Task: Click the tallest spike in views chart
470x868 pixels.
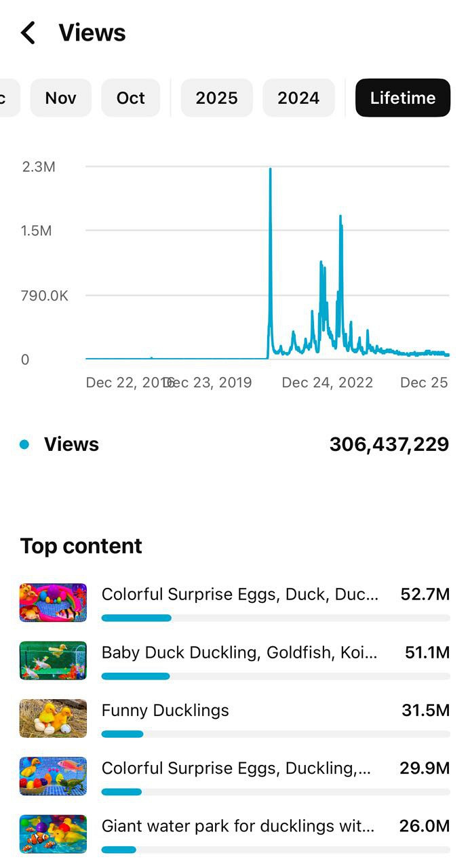Action: 270,171
